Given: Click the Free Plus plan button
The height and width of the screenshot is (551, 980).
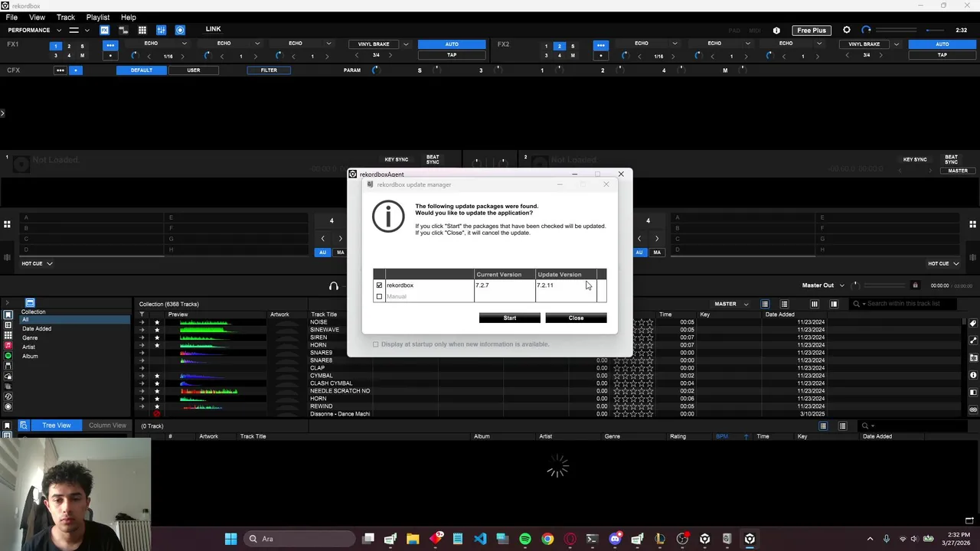Looking at the screenshot, I should pyautogui.click(x=812, y=31).
